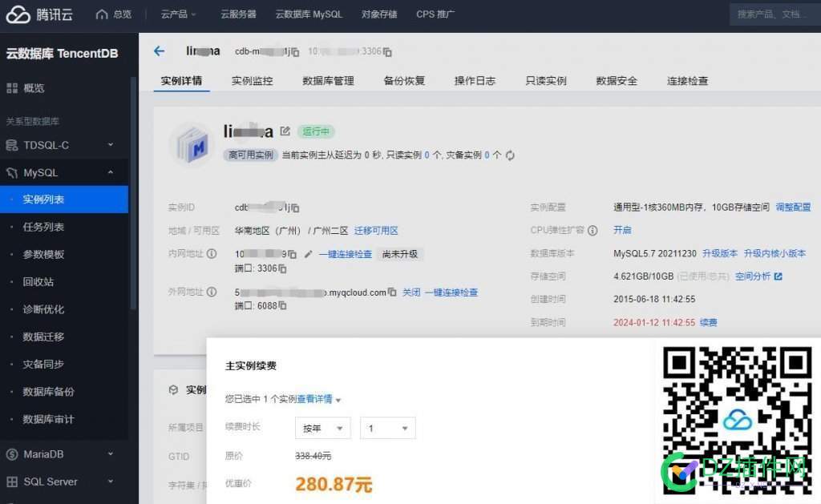Viewport: 821px width, 504px height.
Task: Switch to the 实例监控 tab
Action: (x=253, y=81)
